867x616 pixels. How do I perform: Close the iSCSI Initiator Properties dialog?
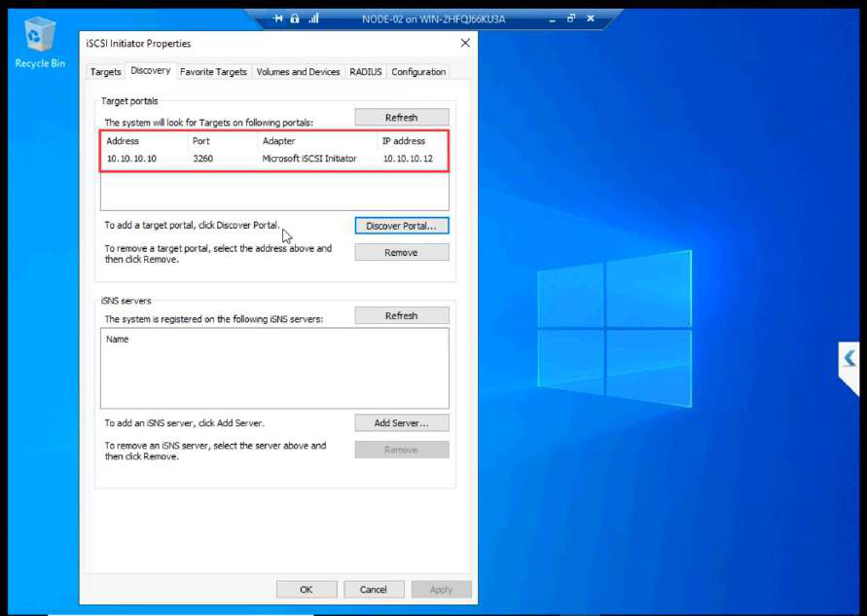(465, 43)
